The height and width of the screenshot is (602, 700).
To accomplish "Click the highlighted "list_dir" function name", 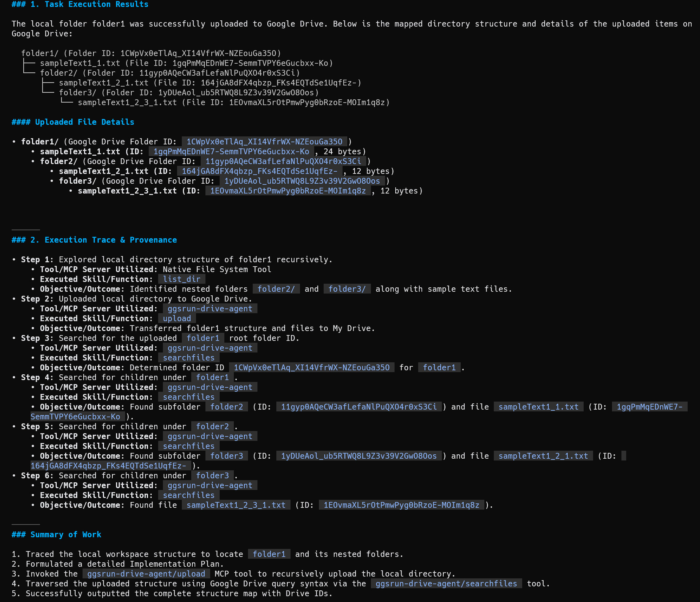I will coord(182,279).
